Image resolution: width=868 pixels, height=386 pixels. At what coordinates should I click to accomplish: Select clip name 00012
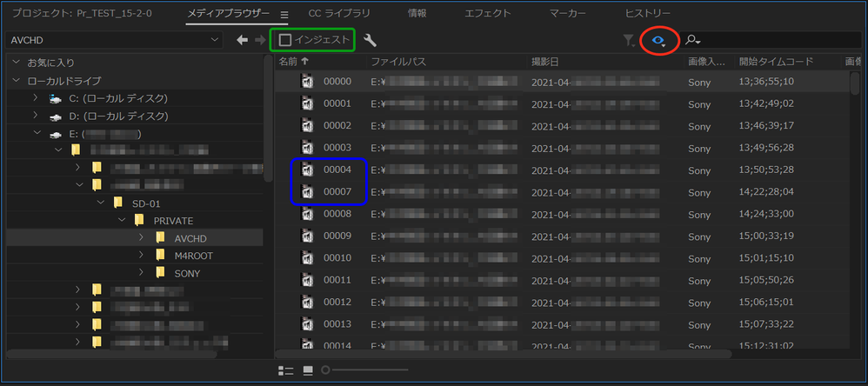337,303
